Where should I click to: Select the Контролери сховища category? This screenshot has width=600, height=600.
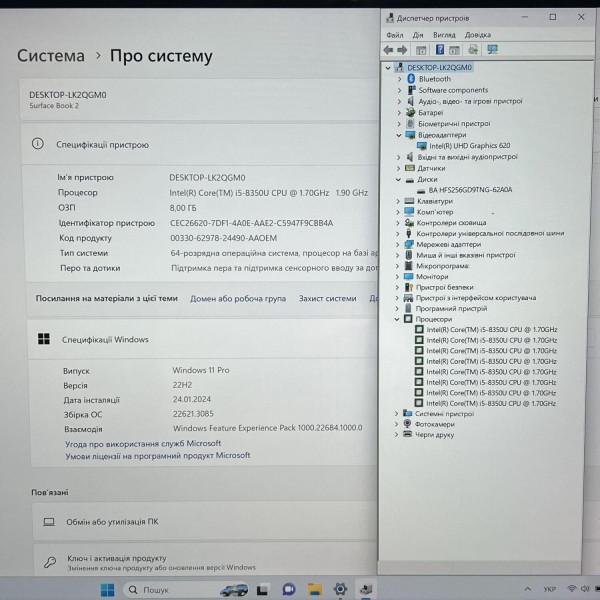[451, 223]
